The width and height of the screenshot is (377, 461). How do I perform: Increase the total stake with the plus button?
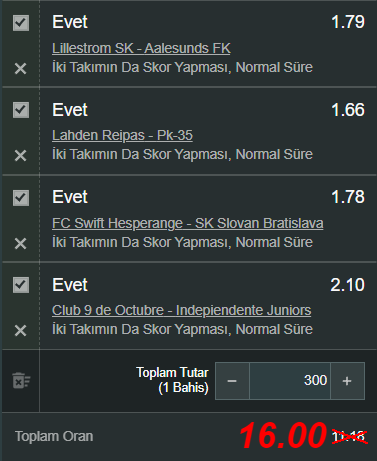[x=347, y=381]
